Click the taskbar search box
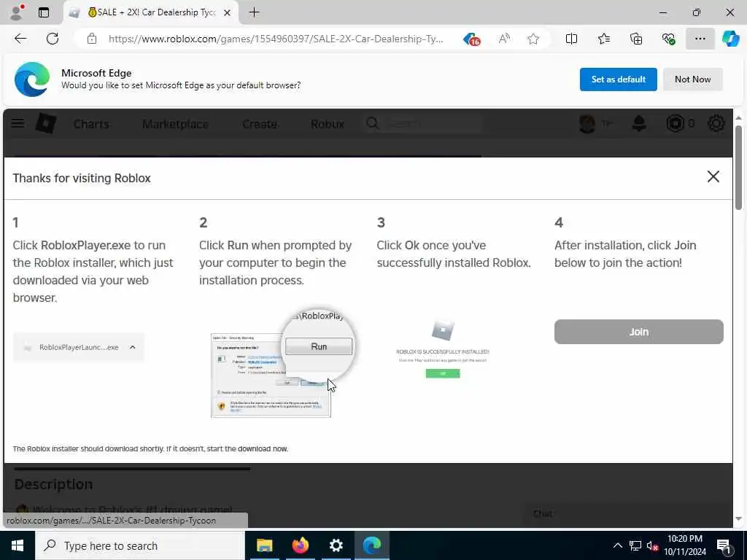This screenshot has height=560, width=747. tap(139, 545)
